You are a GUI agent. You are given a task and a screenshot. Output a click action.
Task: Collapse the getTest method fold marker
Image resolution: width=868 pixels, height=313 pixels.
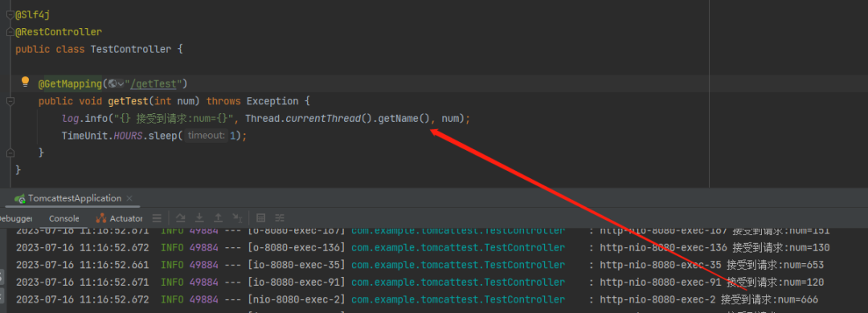pos(10,101)
